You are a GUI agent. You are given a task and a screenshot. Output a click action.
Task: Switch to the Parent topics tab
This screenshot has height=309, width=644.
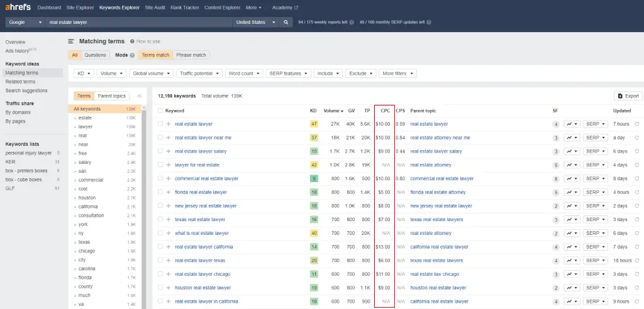pos(111,96)
